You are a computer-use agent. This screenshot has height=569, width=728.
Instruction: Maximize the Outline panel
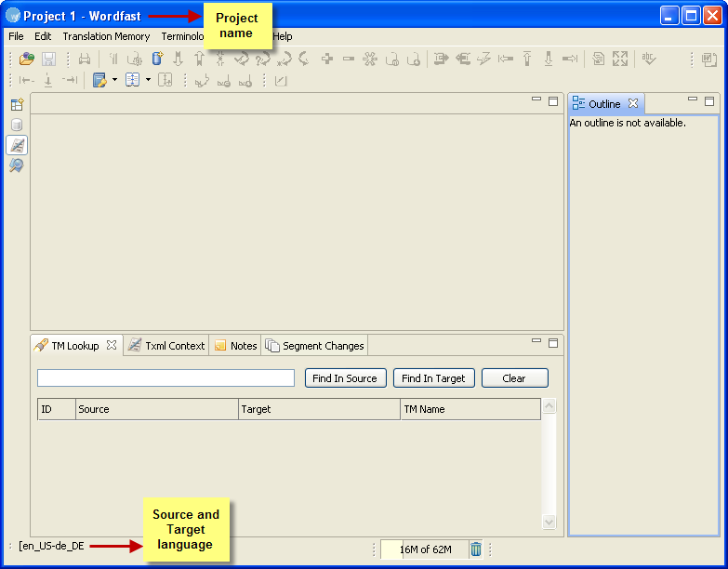pos(709,100)
